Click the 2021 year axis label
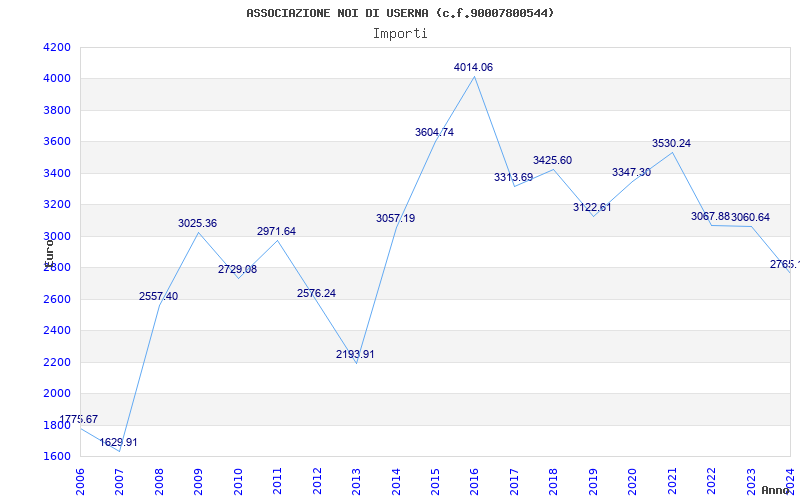 (672, 481)
